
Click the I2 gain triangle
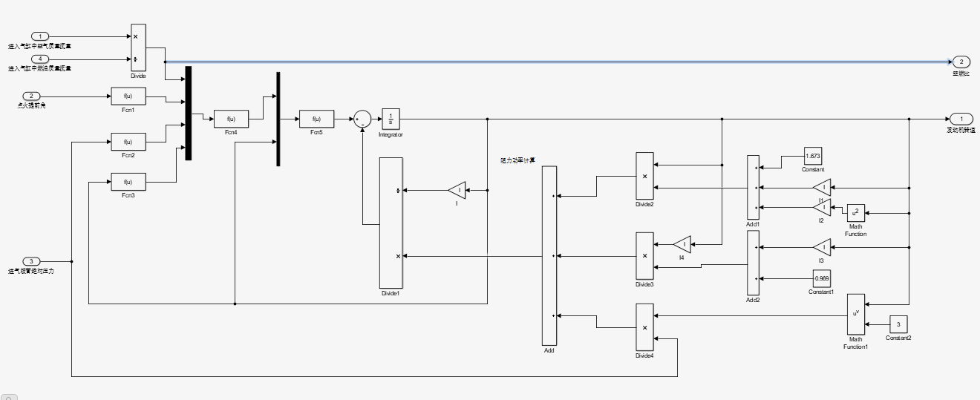[821, 208]
